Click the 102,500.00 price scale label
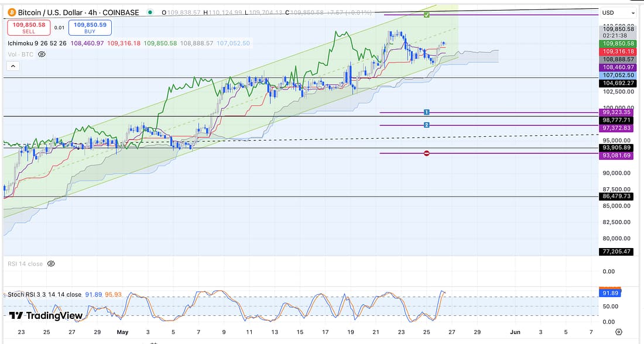The image size is (644, 344). [x=619, y=91]
